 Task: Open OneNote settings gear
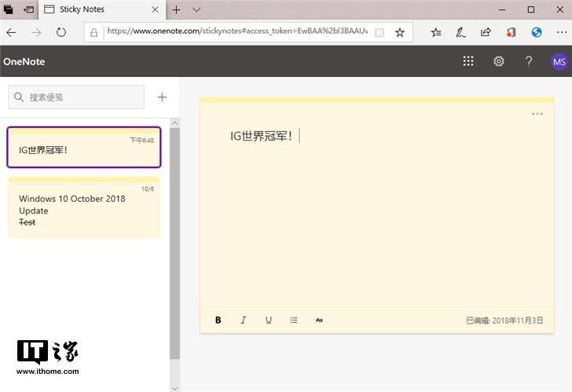click(x=499, y=61)
